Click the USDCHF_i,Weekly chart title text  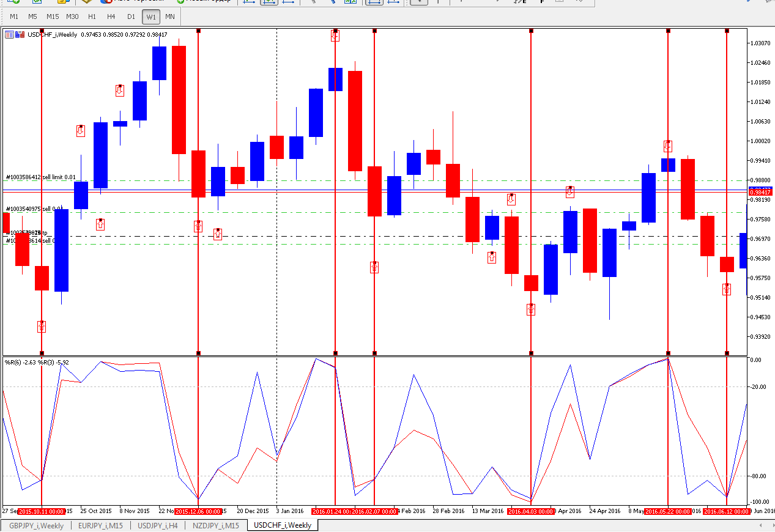[x=53, y=35]
